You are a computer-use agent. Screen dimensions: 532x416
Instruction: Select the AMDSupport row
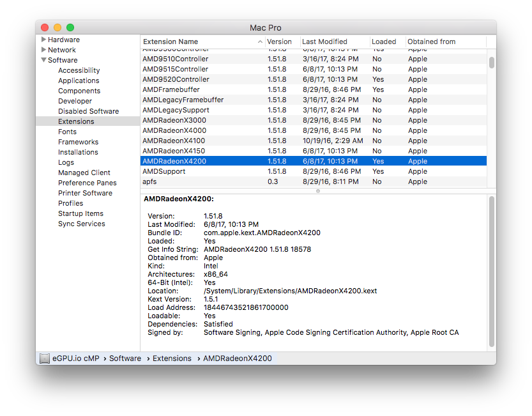(x=314, y=171)
